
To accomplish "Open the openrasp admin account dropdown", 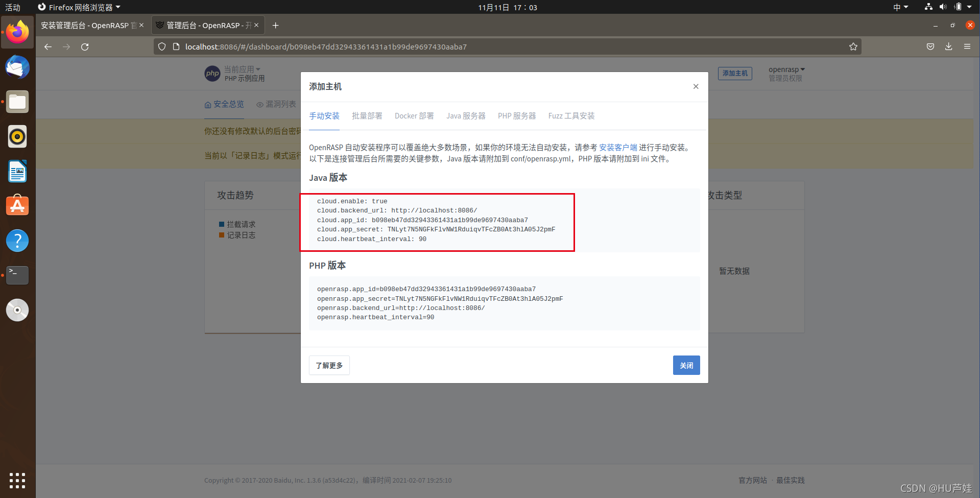I will 786,69.
